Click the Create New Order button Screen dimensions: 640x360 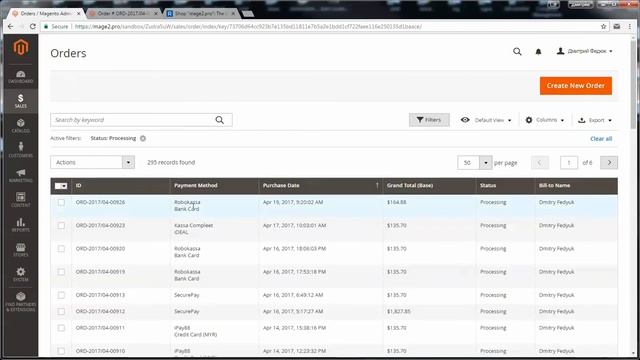576,86
